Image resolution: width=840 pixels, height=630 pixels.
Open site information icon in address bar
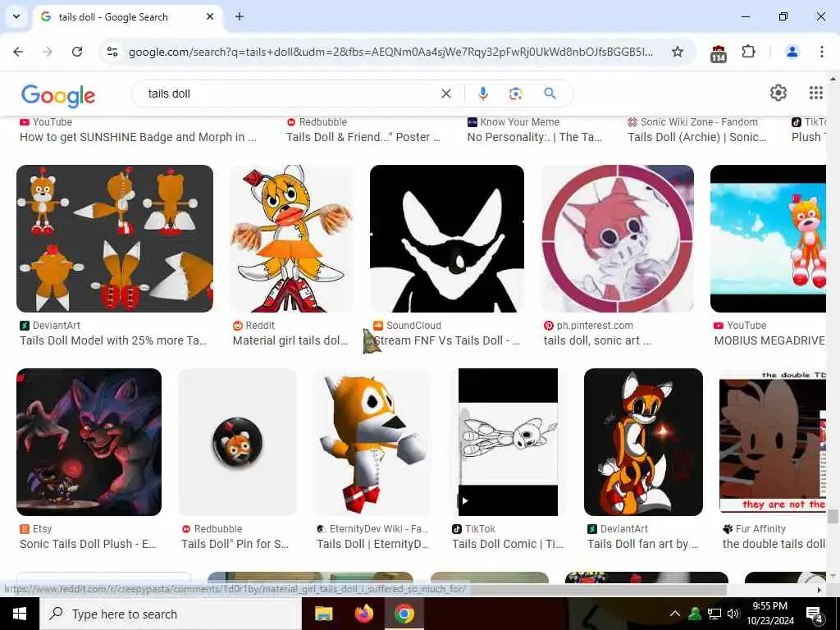pos(112,52)
